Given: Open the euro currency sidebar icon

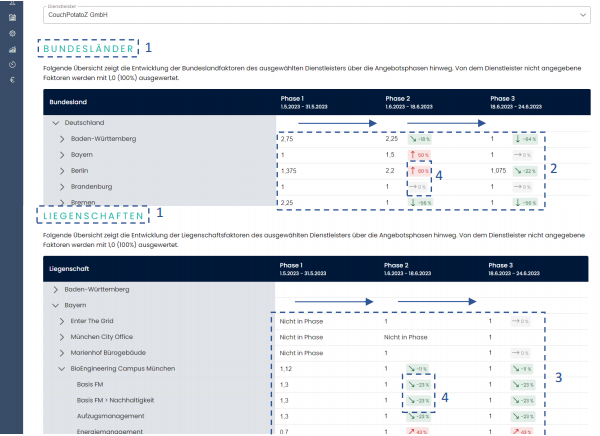Looking at the screenshot, I should (x=12, y=78).
